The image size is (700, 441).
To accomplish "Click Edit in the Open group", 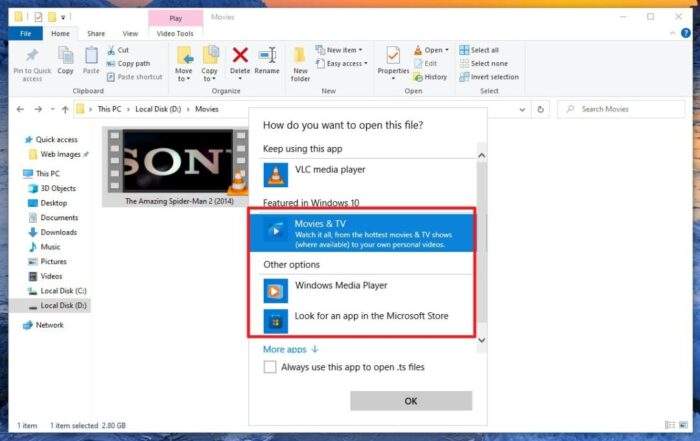I will [425, 63].
